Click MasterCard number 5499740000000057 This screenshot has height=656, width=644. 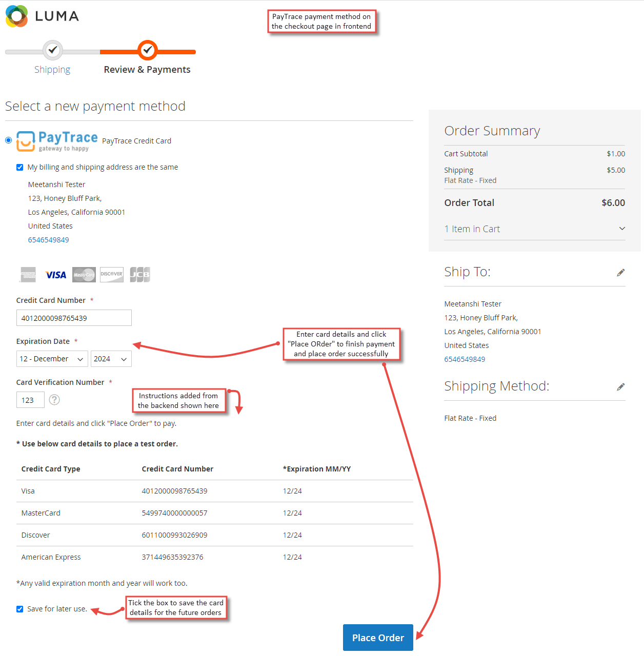175,513
